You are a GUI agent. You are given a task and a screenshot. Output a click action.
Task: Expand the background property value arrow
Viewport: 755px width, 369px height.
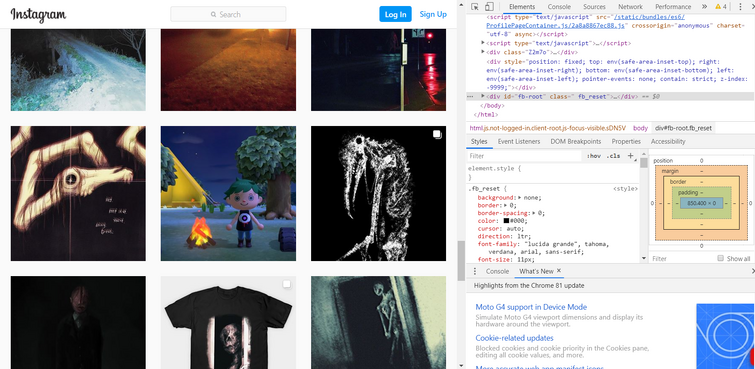520,198
